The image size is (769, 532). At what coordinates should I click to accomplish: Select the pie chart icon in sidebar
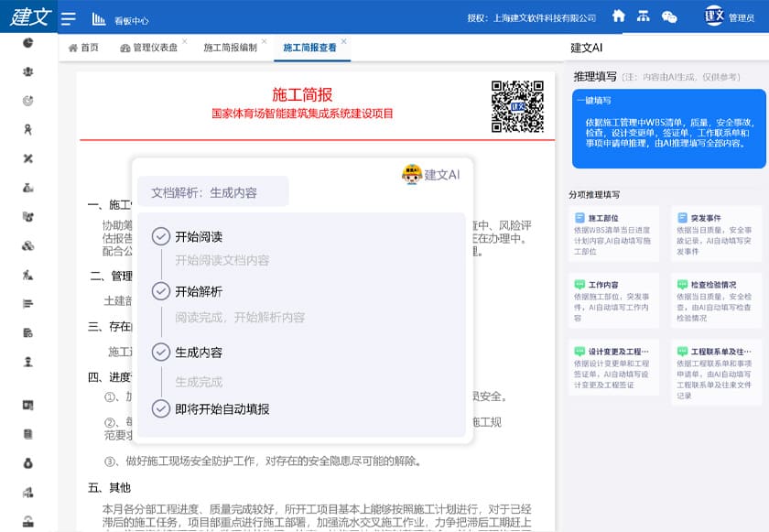(x=28, y=42)
